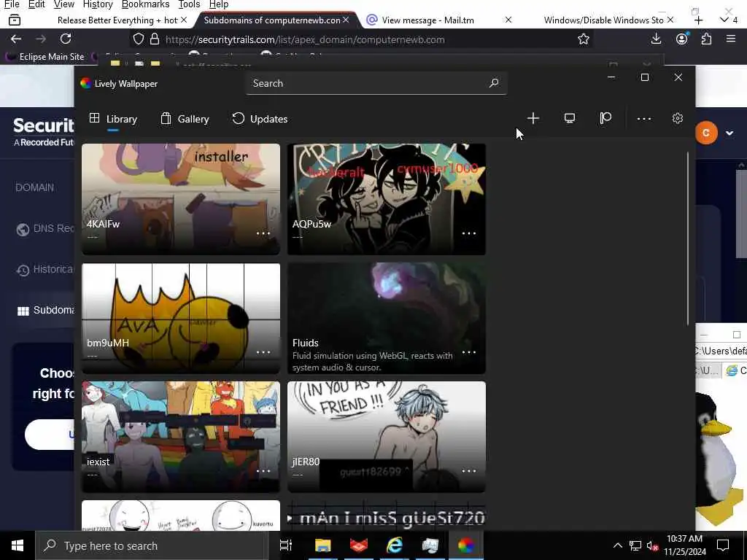Switch to the Gallery tab

(185, 119)
